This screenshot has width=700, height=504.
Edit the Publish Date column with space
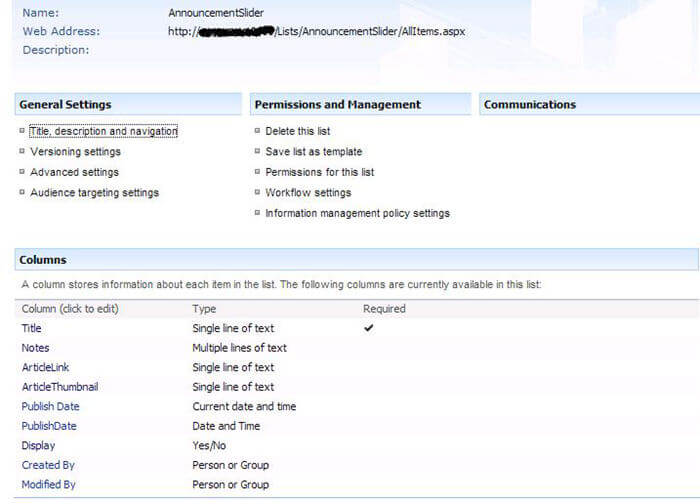point(50,407)
